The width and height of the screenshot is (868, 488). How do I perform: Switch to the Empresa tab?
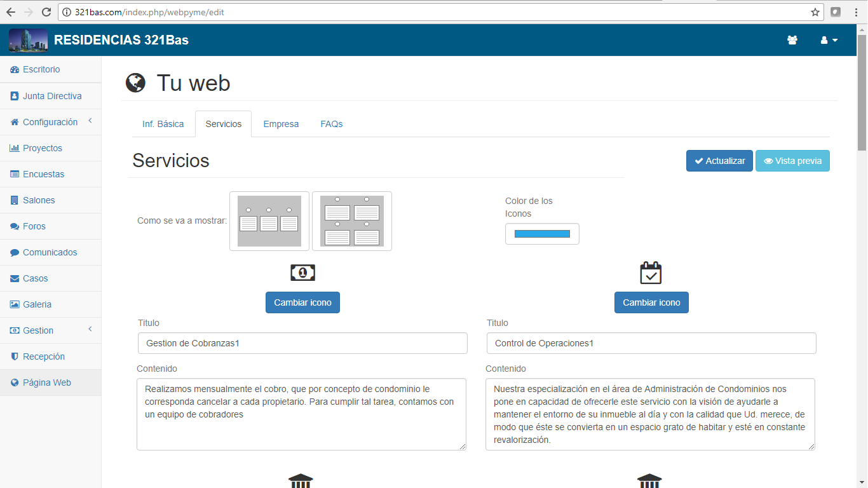click(281, 124)
